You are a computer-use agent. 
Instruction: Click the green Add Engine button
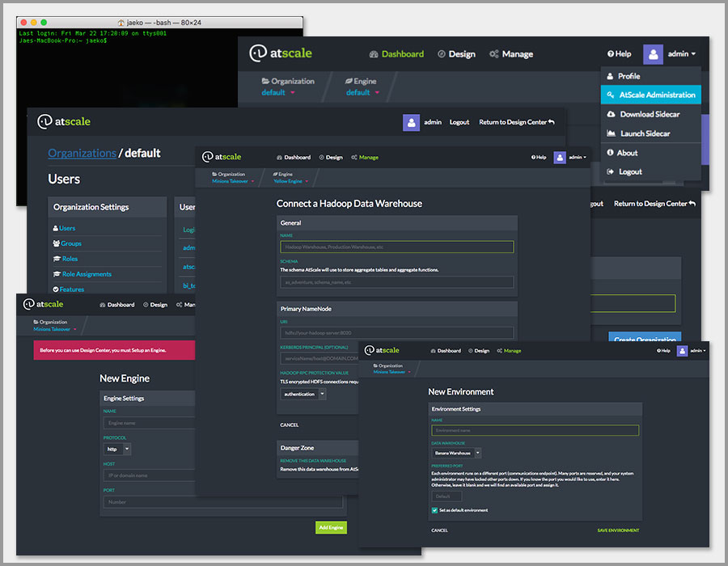pyautogui.click(x=331, y=527)
